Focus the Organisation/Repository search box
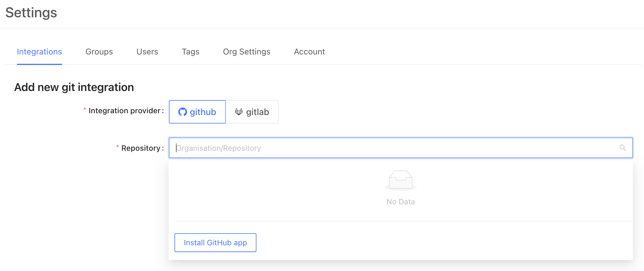 [x=401, y=148]
